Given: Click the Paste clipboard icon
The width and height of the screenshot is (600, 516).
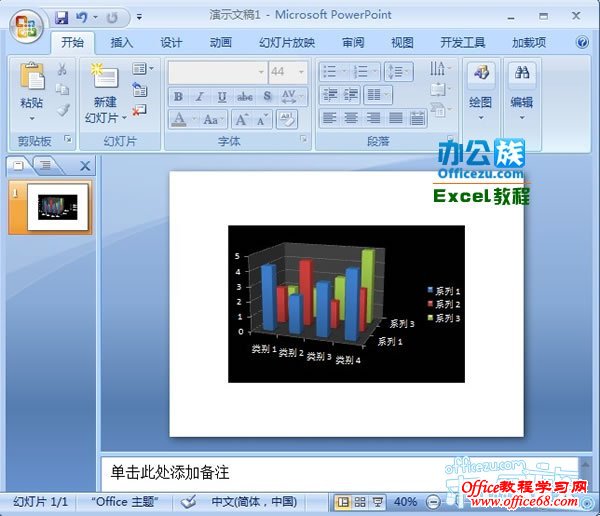Looking at the screenshot, I should pos(32,76).
